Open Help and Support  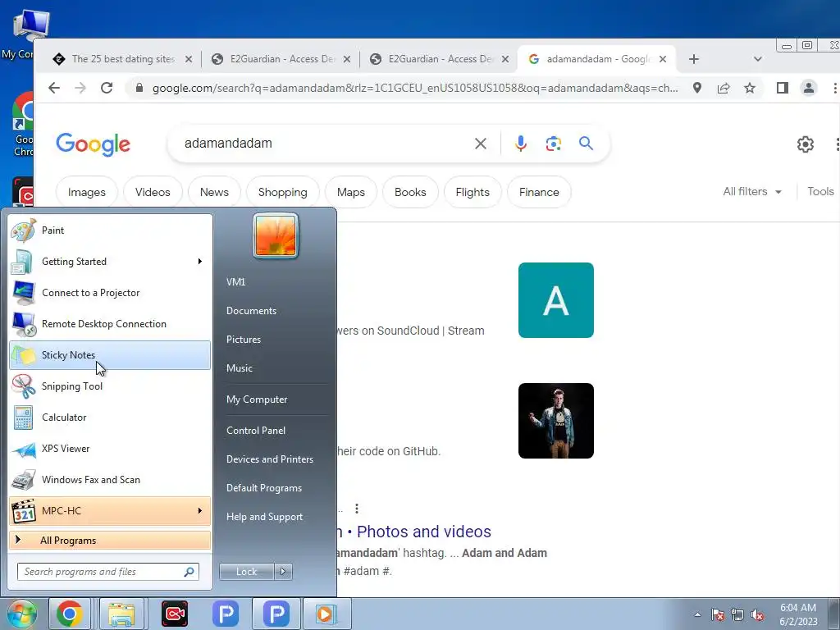click(265, 517)
